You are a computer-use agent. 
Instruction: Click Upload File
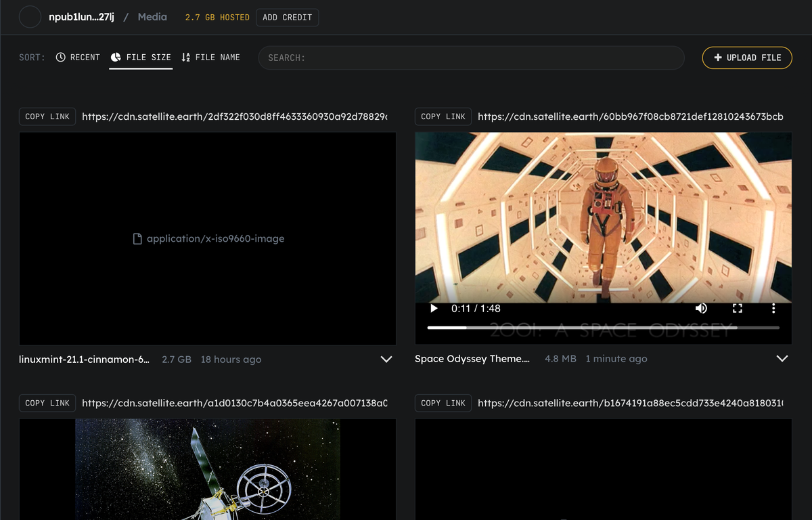coord(747,58)
